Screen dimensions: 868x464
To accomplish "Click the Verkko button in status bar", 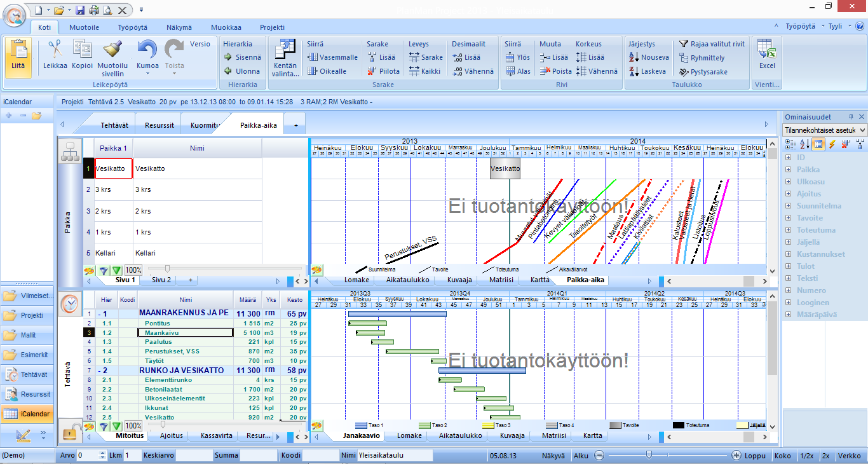I will point(849,456).
